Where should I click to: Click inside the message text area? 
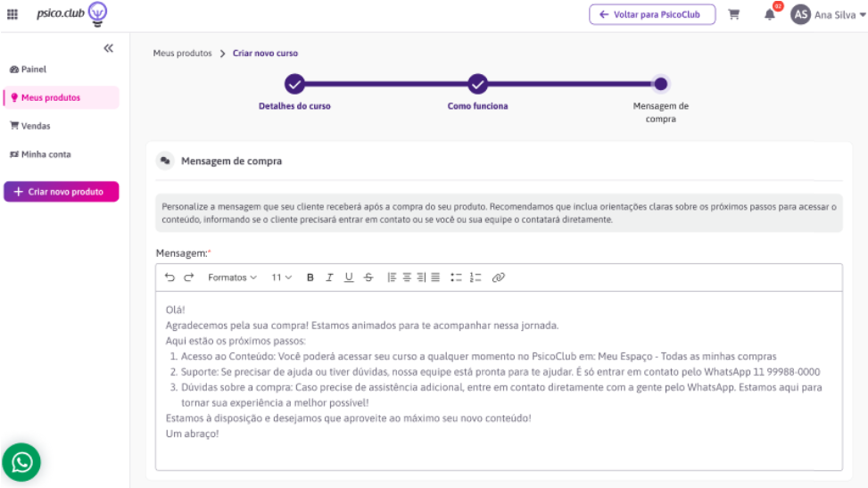click(x=499, y=381)
